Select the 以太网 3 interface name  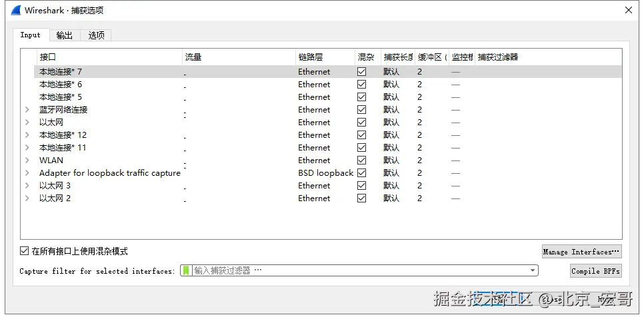pos(55,186)
